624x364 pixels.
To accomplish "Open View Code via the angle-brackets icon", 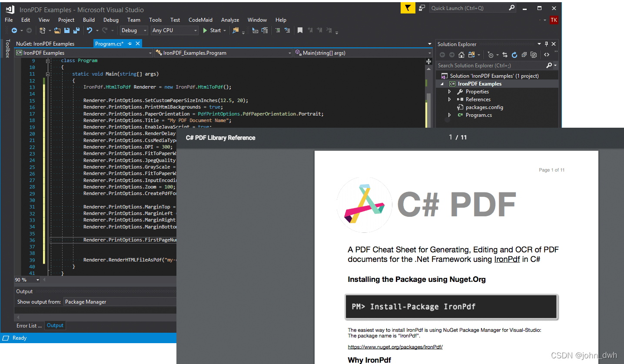I will click(547, 55).
